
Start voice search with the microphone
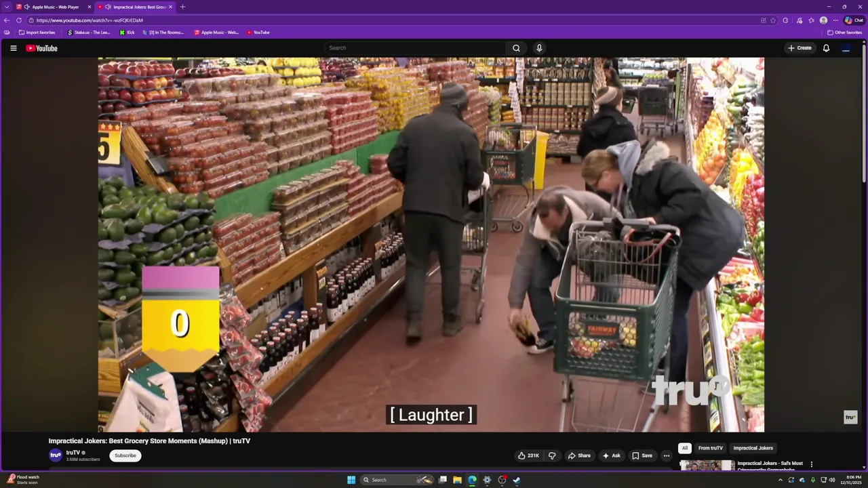pyautogui.click(x=539, y=48)
